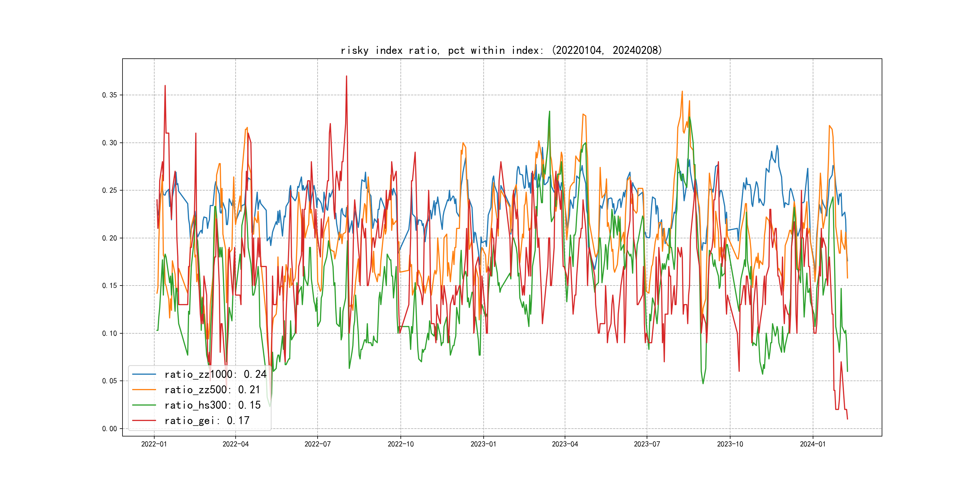Select the 'ratio_zz1000: 0.24' legend label
Viewport: 980px width, 490px height.
pos(215,374)
